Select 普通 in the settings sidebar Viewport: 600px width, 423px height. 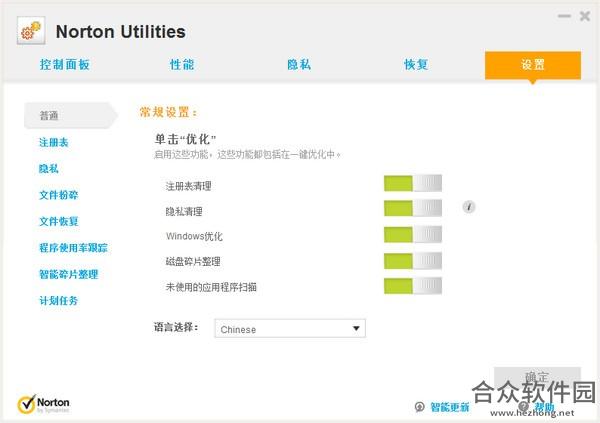[70, 115]
